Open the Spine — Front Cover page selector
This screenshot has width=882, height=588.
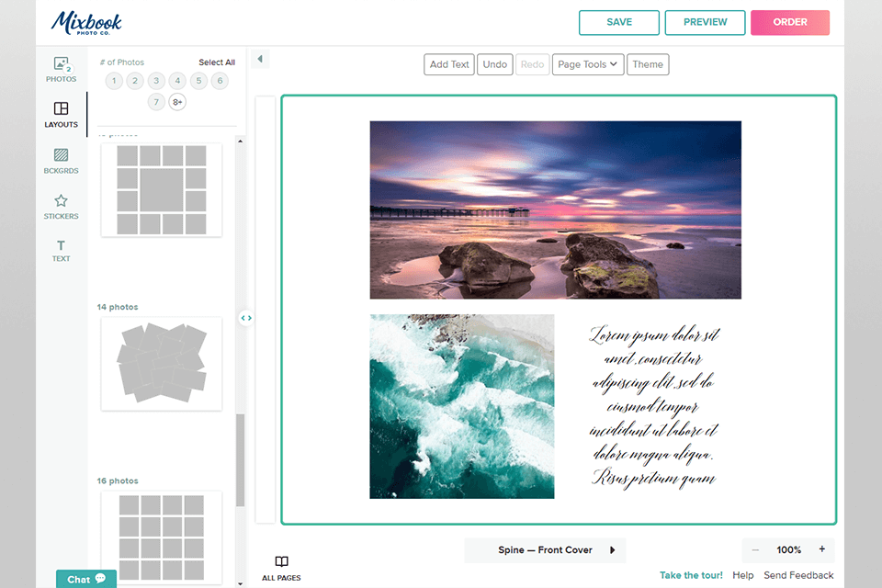point(545,550)
